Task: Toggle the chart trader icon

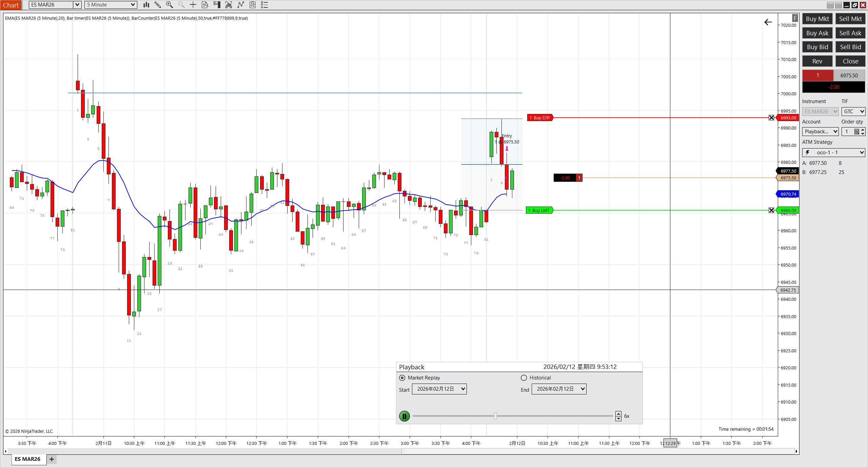Action: (217, 5)
